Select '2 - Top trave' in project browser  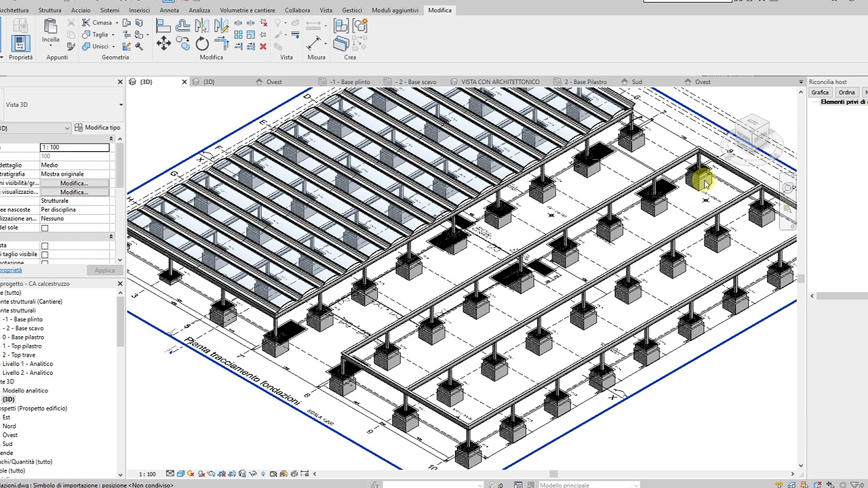pos(19,354)
